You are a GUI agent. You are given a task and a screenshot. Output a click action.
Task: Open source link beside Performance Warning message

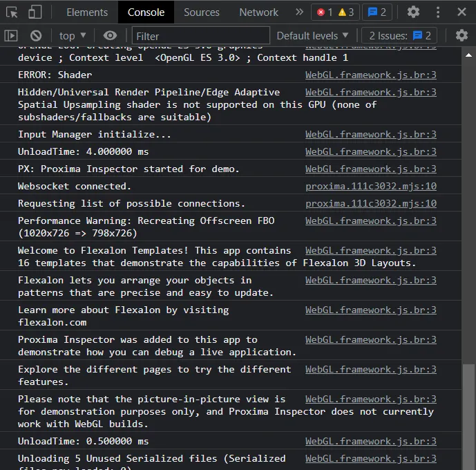371,220
